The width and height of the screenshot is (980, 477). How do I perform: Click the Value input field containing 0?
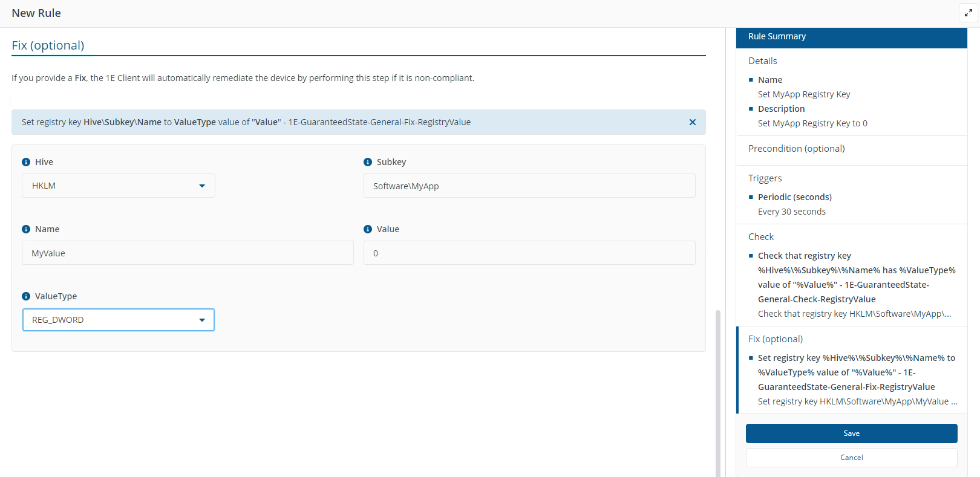pyautogui.click(x=529, y=253)
